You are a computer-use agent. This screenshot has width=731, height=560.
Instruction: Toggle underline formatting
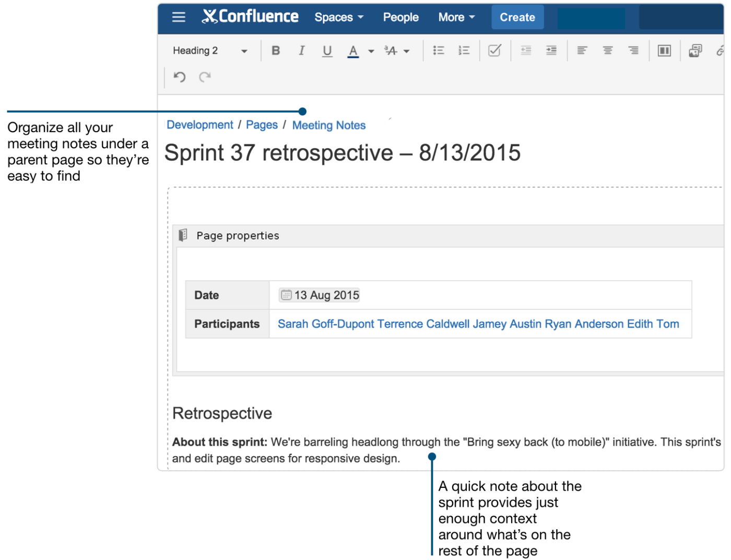(x=327, y=50)
